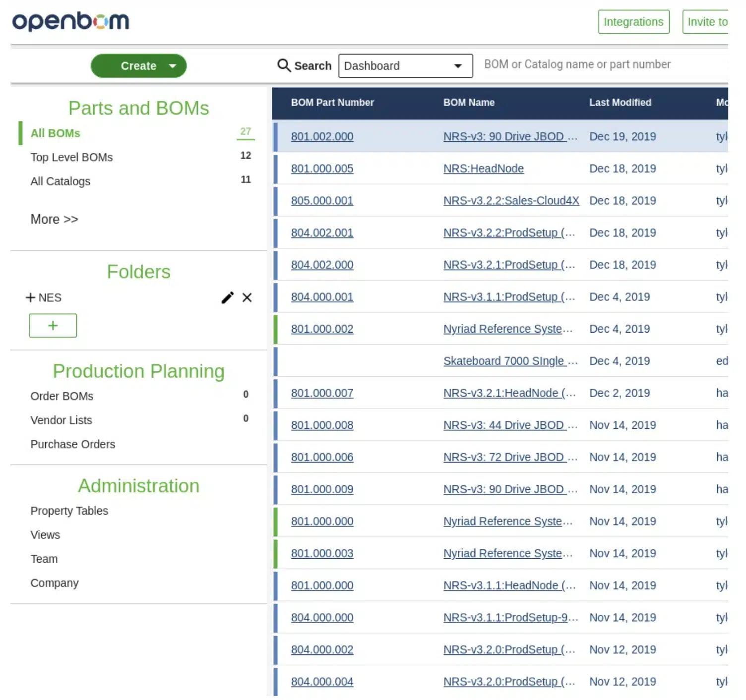746x700 pixels.
Task: Open the Dashboard search scope dropdown
Action: (405, 66)
